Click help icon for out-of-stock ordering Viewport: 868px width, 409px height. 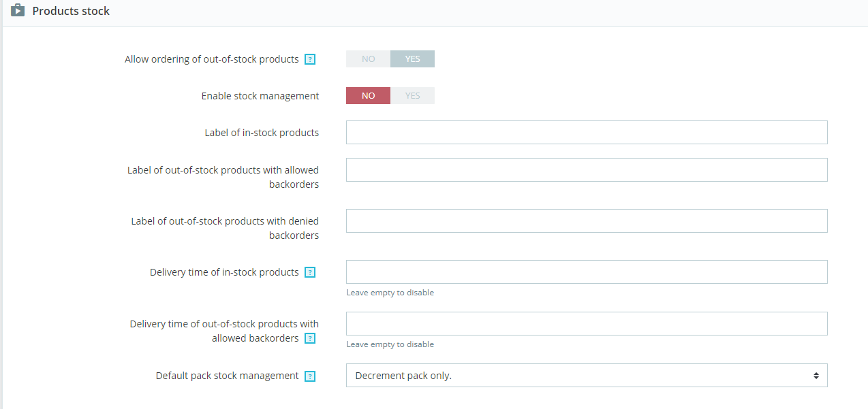(310, 59)
